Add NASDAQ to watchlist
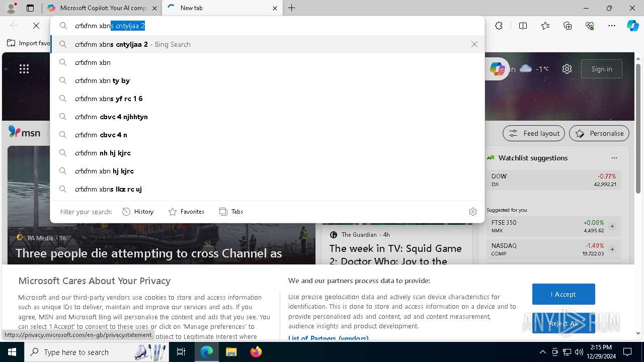 pos(612,249)
